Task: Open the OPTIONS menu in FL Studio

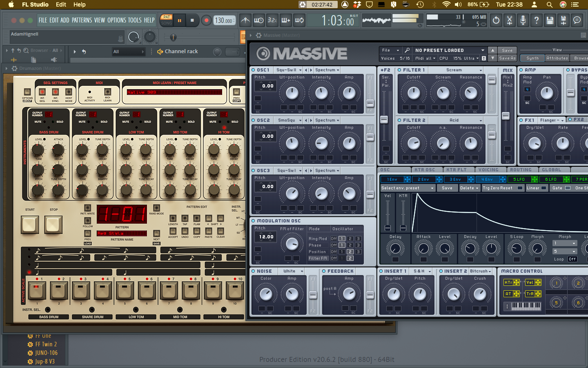Action: click(117, 20)
